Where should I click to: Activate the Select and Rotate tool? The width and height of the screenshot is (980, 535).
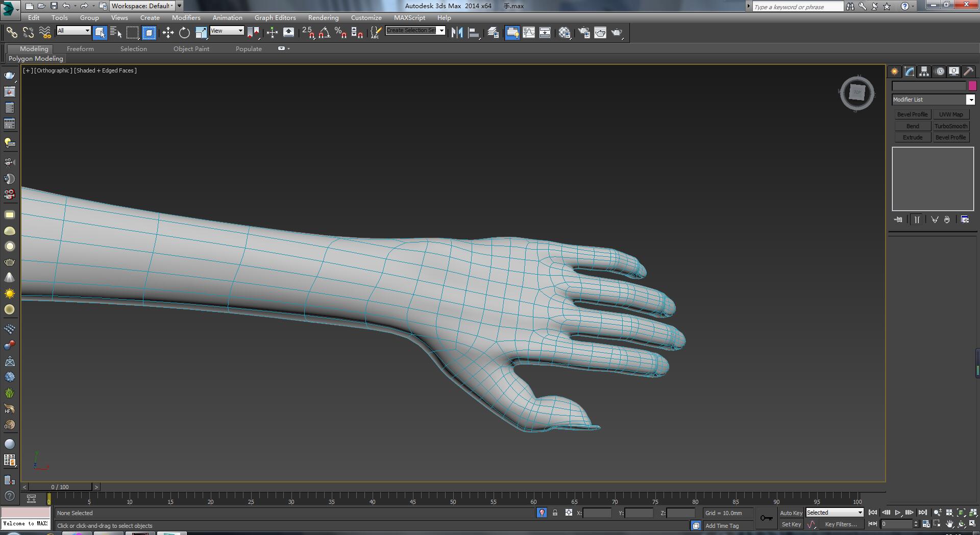[x=184, y=33]
